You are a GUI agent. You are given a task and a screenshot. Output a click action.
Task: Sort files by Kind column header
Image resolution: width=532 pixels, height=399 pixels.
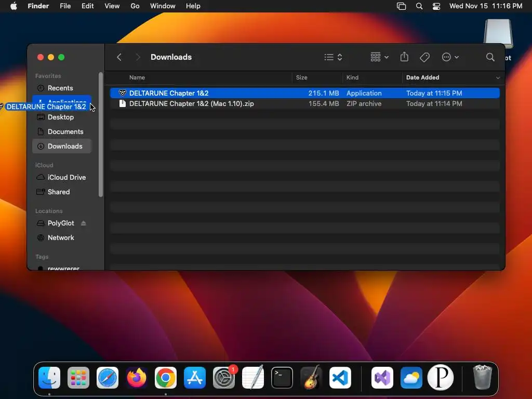tap(352, 77)
